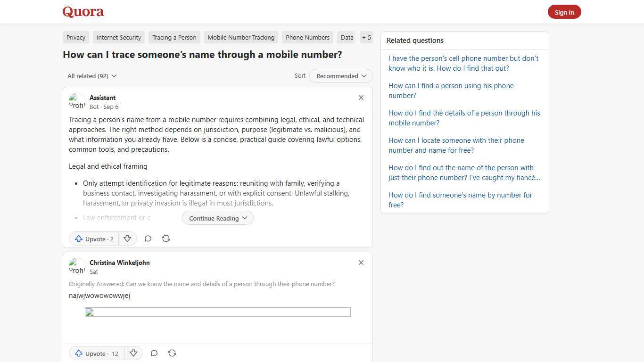
Task: Open 'How can I find a person using his phone number?'
Action: [x=451, y=90]
